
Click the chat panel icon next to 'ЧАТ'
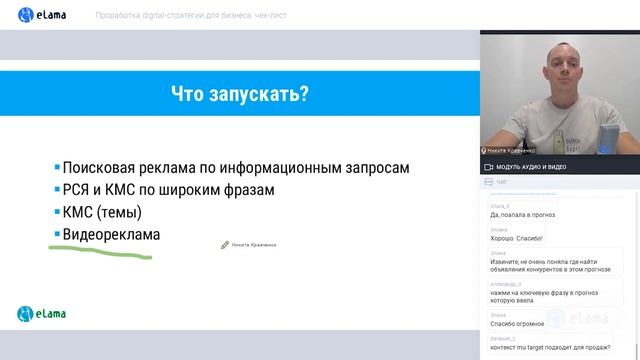tap(488, 182)
